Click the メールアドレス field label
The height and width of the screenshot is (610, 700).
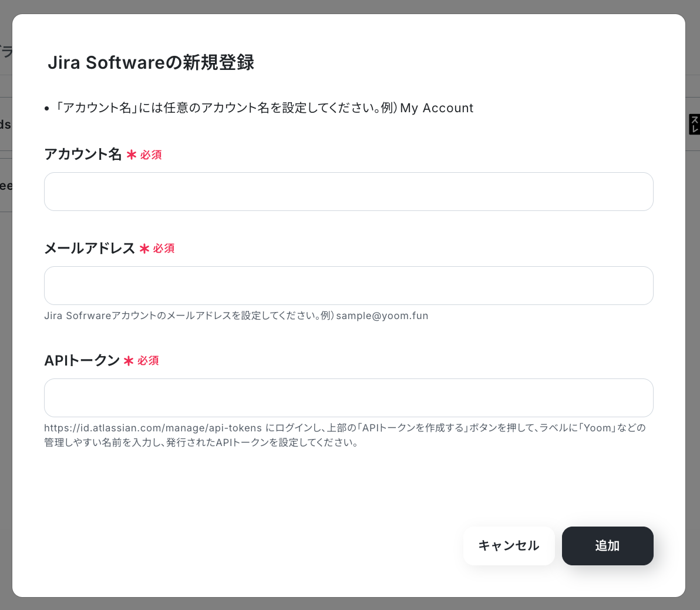click(90, 248)
